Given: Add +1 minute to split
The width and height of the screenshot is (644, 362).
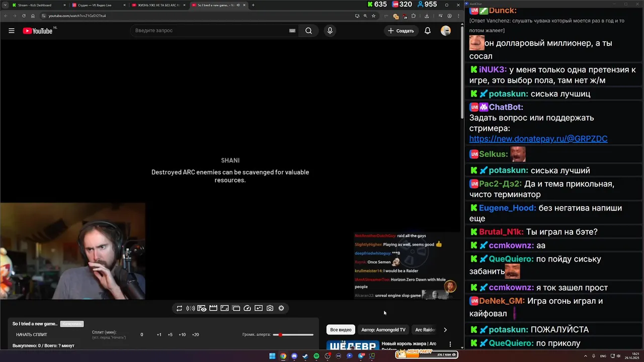Looking at the screenshot, I should coord(159,335).
